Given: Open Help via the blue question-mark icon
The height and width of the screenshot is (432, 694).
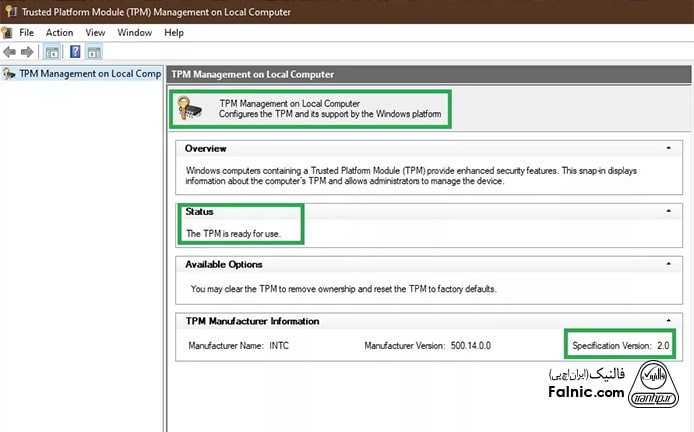Looking at the screenshot, I should [x=74, y=52].
